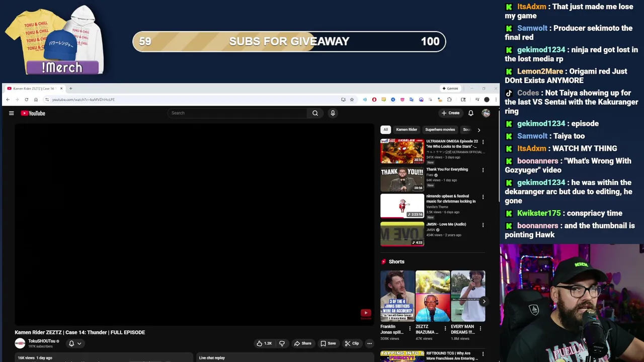
Task: Like the video with thumbs up
Action: tap(264, 343)
